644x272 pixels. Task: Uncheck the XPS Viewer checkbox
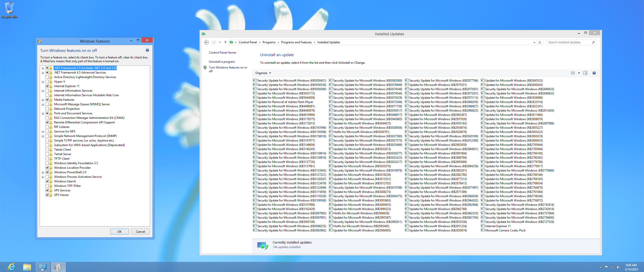click(47, 195)
